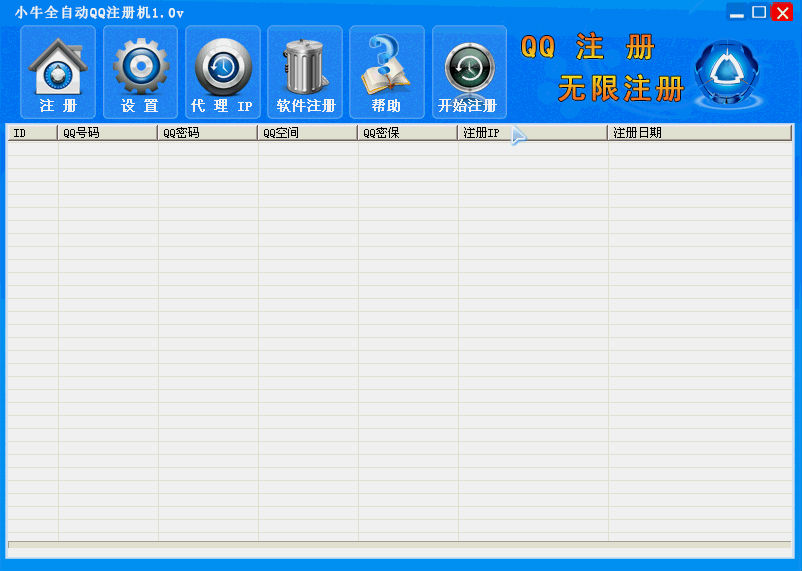Close the QQ注册机 window
The image size is (802, 571).
[782, 13]
